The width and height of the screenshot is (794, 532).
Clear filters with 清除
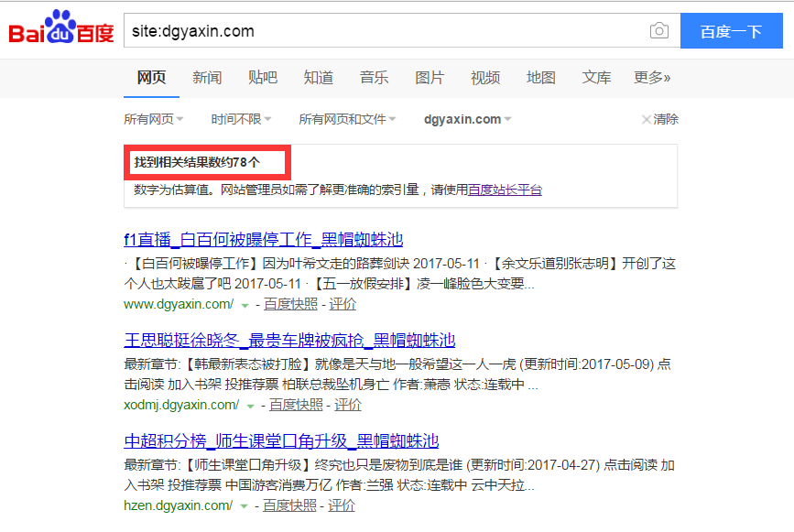click(659, 119)
